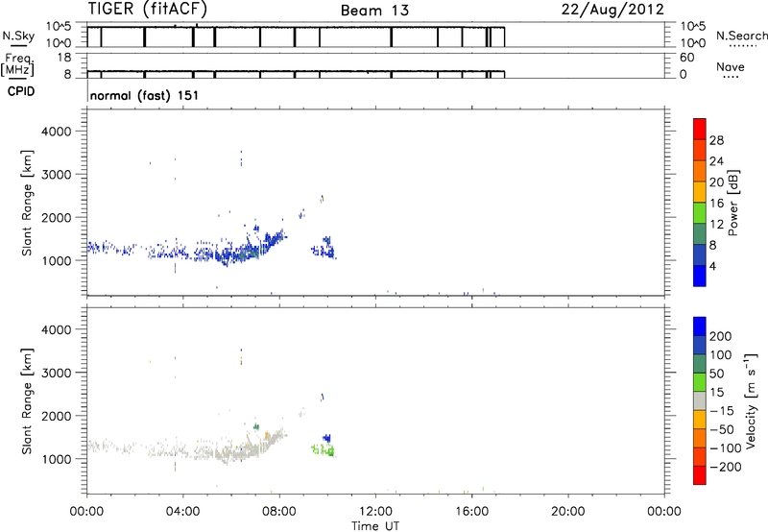
Task: Click the 4 label on Power colorbar
Action: click(713, 266)
